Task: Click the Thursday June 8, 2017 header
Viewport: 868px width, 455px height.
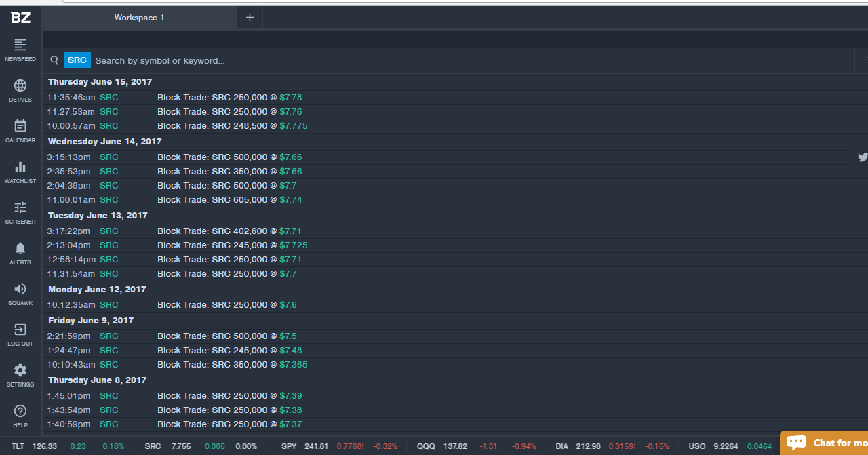Action: click(x=97, y=380)
